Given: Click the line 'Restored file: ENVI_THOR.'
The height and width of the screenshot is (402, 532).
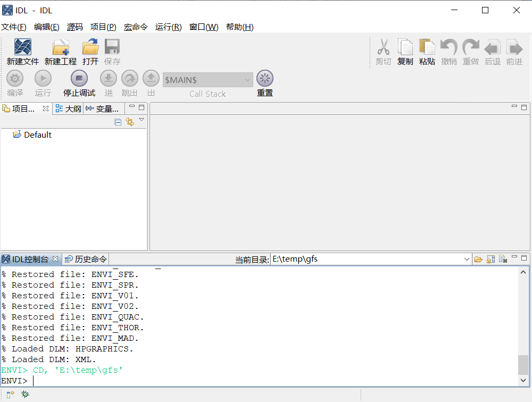Looking at the screenshot, I should tap(72, 328).
